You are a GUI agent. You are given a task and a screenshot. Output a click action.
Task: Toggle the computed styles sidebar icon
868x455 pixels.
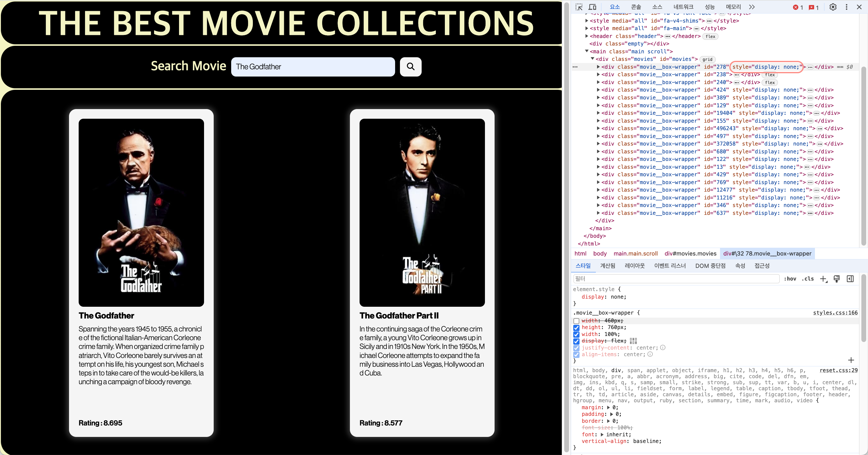click(850, 278)
